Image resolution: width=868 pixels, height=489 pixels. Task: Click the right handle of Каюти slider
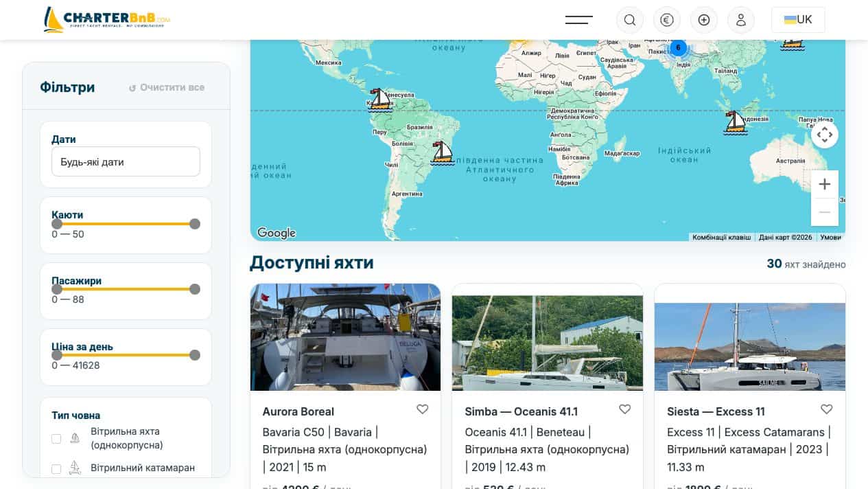(195, 224)
